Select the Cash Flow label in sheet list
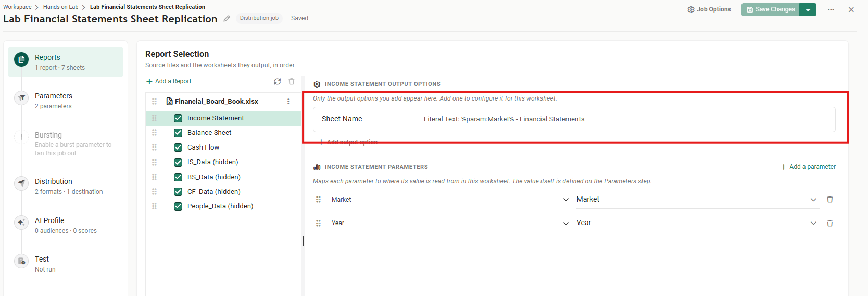Screen dimensions: 868x296 pos(203,147)
